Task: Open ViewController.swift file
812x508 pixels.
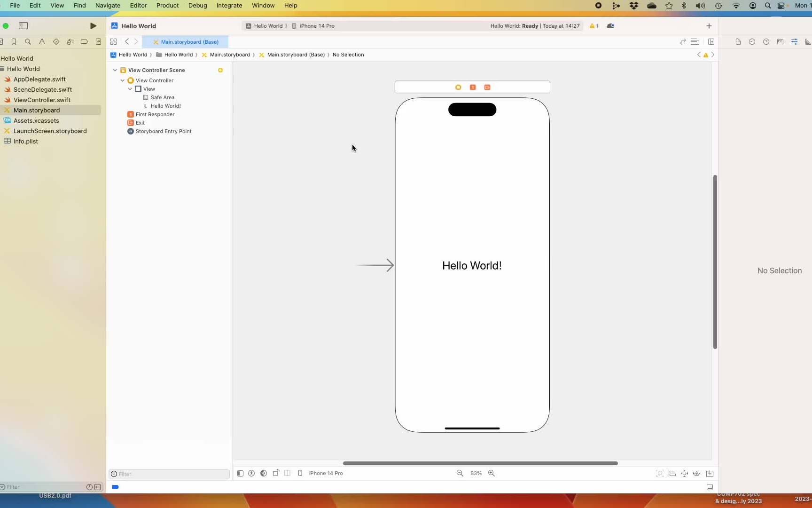Action: pos(42,100)
